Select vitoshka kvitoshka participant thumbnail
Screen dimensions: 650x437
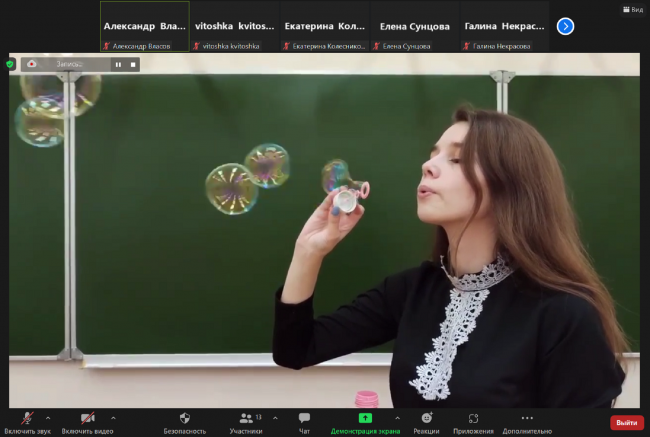(235, 26)
